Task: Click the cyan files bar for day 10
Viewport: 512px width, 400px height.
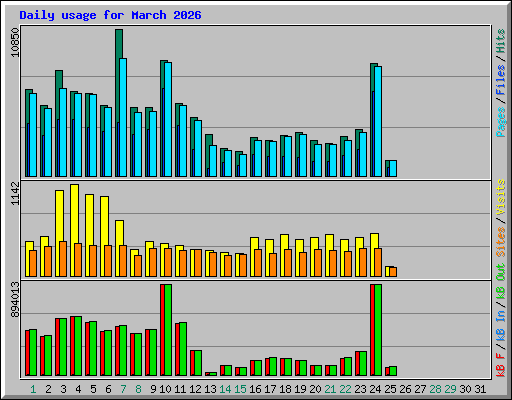Action: pos(168,119)
